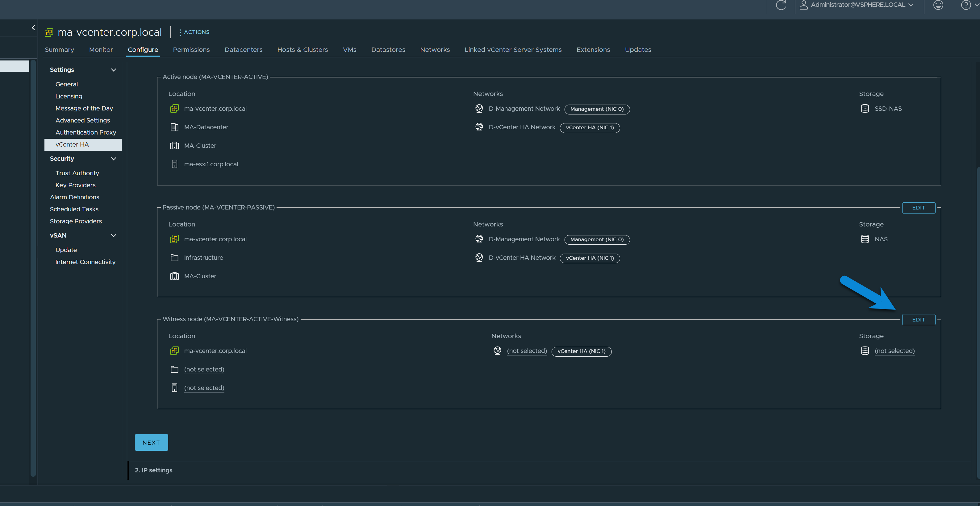Click Passive node vCenter icon
980x506 pixels.
point(174,239)
